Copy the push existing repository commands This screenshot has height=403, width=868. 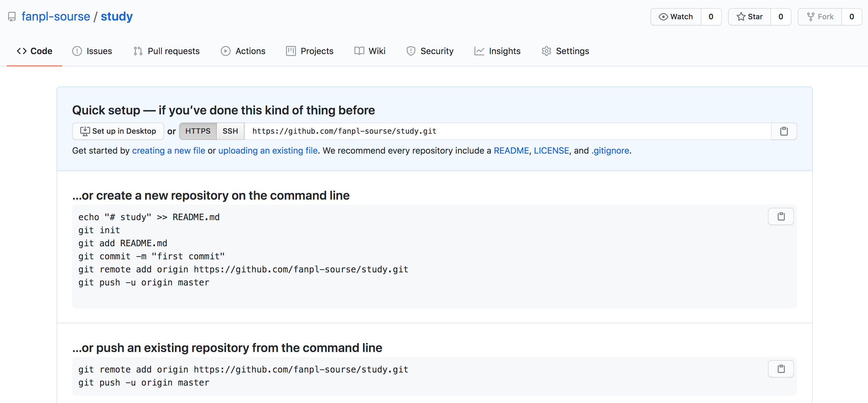coord(781,368)
